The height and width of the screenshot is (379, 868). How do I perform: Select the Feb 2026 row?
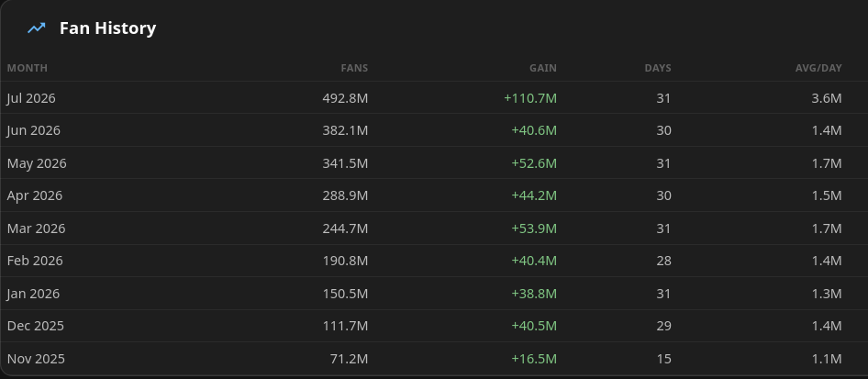[x=434, y=261]
